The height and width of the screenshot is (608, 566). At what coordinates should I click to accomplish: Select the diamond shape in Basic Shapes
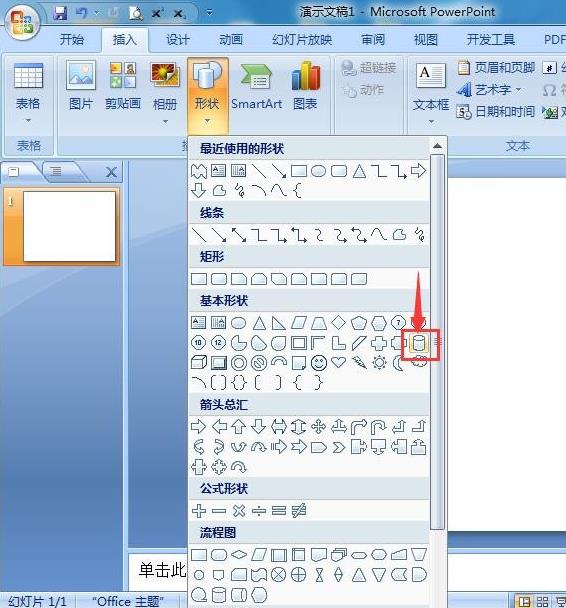point(339,323)
